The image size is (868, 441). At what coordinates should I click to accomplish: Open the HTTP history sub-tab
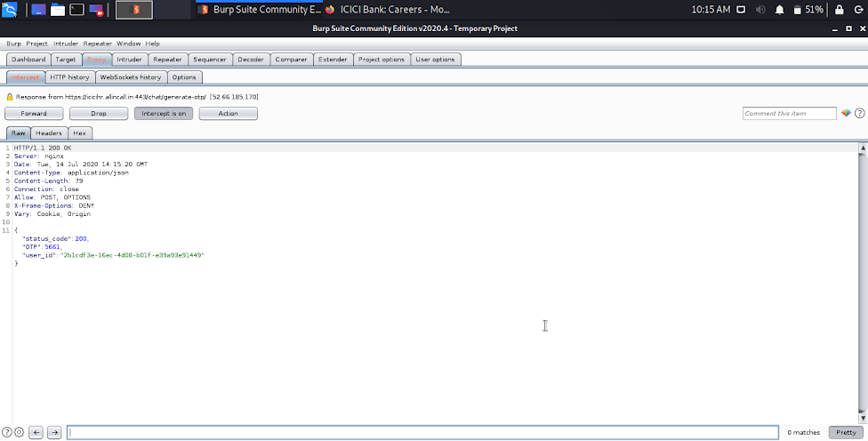tap(69, 77)
